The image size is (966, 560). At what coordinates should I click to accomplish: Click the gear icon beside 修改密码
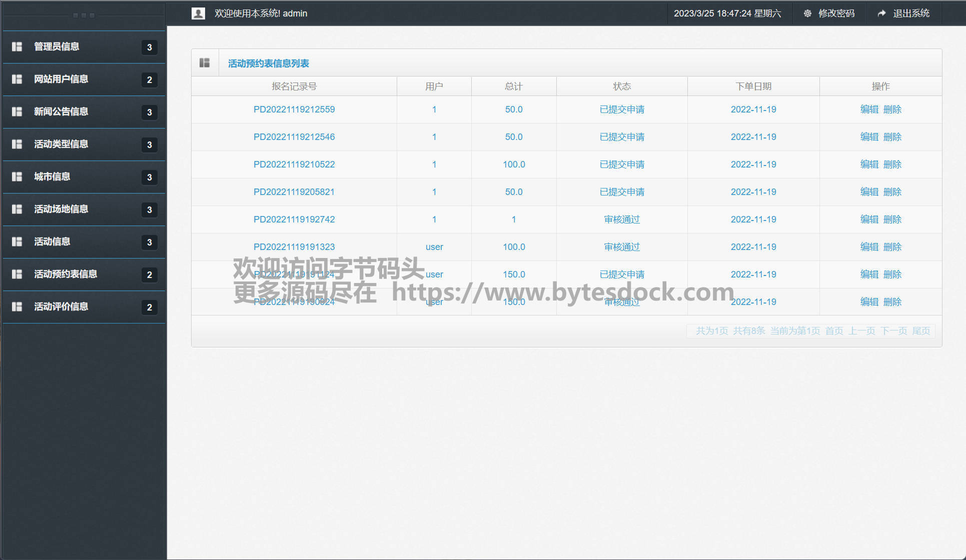click(807, 13)
